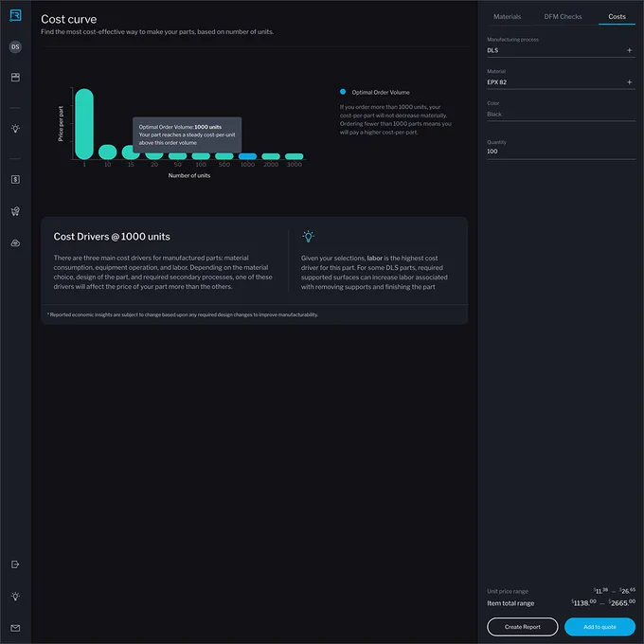Select the bar for 100 units
Image resolution: width=644 pixels, height=644 pixels.
tap(201, 156)
